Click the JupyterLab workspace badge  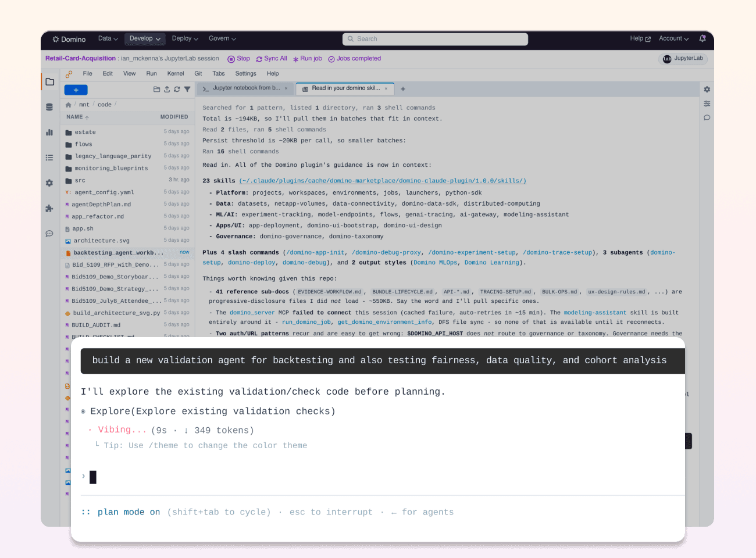pyautogui.click(x=683, y=59)
